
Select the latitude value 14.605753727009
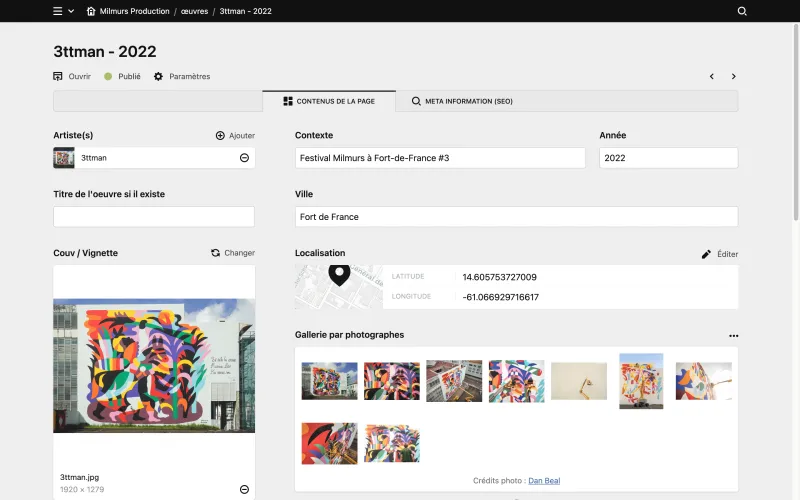coord(499,277)
